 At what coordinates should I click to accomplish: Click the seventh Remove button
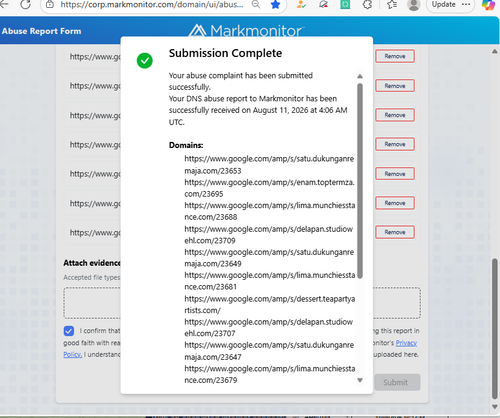tap(395, 232)
